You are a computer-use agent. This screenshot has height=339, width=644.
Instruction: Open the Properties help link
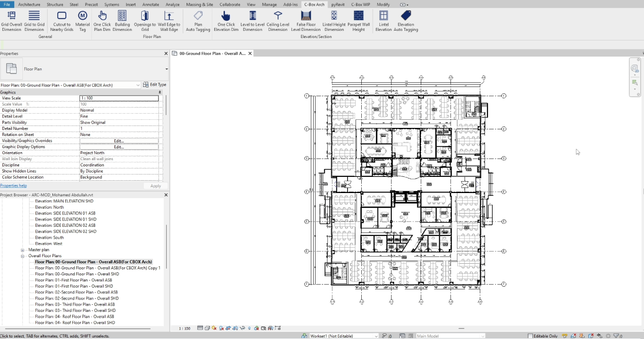pos(13,185)
